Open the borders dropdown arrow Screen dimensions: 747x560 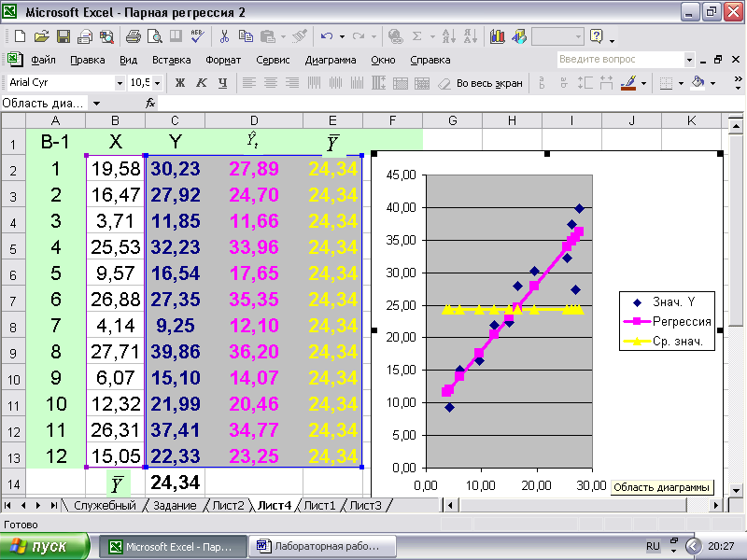click(x=681, y=83)
